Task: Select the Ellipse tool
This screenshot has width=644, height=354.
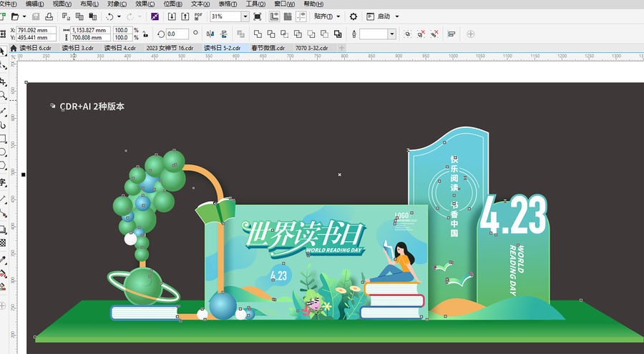Action: tap(3, 152)
